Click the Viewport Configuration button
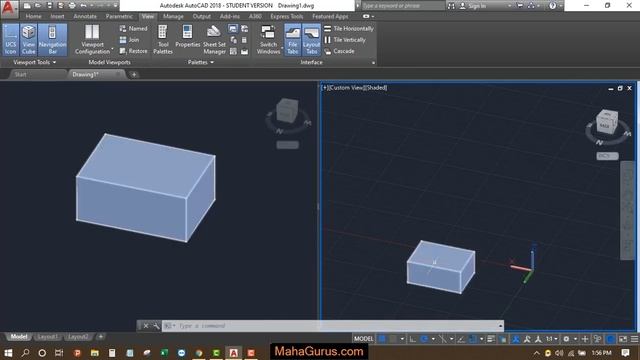Image resolution: width=640 pixels, height=360 pixels. pyautogui.click(x=92, y=40)
